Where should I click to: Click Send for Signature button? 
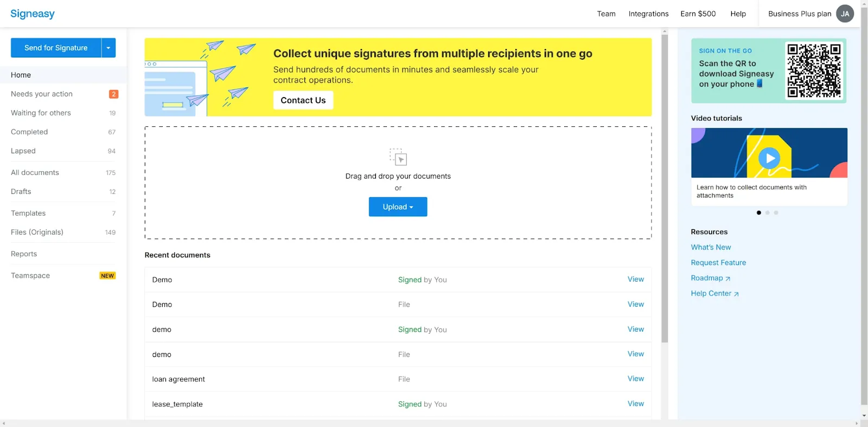[x=56, y=48]
